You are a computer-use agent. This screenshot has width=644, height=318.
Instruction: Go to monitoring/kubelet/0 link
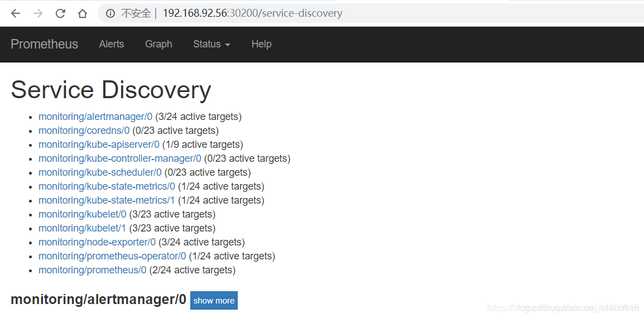pos(83,214)
